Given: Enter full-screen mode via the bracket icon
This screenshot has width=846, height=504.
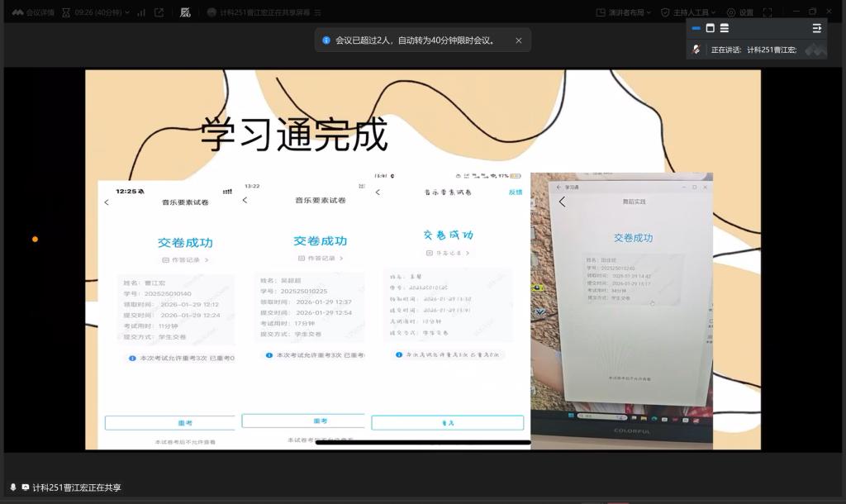Looking at the screenshot, I should (x=768, y=12).
